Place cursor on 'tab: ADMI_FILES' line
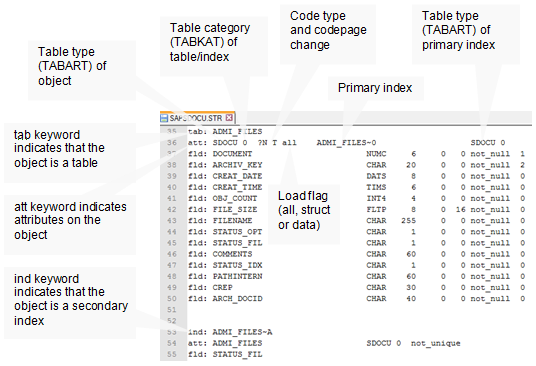 (225, 132)
